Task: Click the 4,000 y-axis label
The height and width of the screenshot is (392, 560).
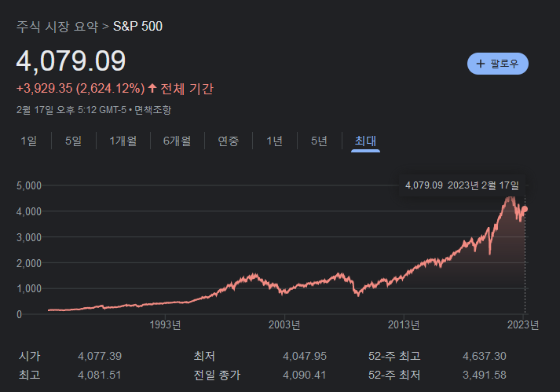Action: (29, 211)
